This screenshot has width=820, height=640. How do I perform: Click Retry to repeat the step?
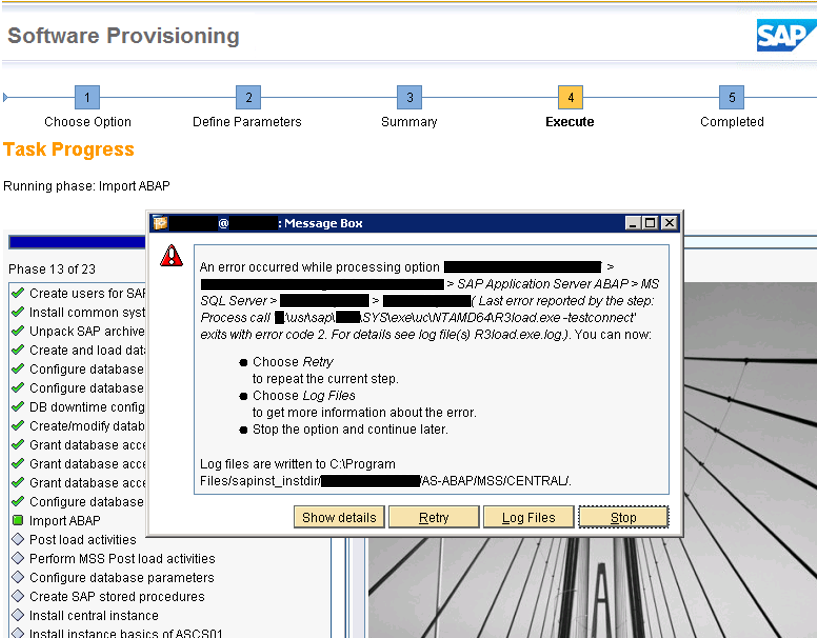click(434, 517)
